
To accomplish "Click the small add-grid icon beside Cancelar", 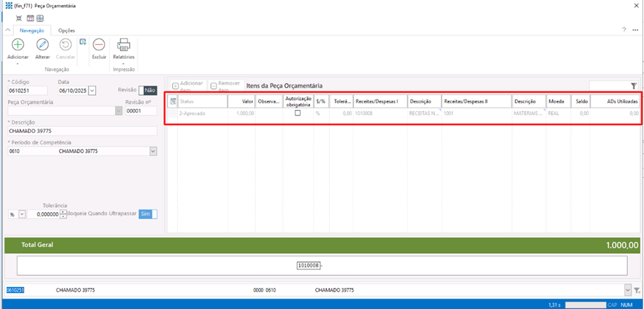I will coord(82,42).
